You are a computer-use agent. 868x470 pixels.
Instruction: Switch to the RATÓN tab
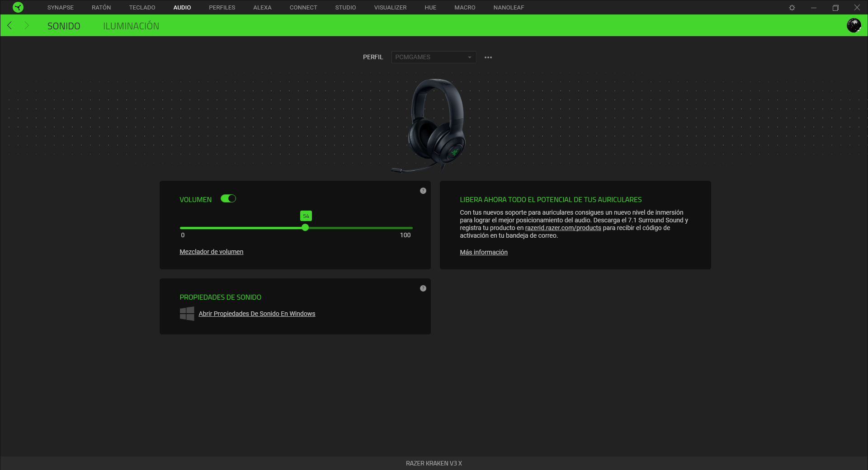(101, 8)
